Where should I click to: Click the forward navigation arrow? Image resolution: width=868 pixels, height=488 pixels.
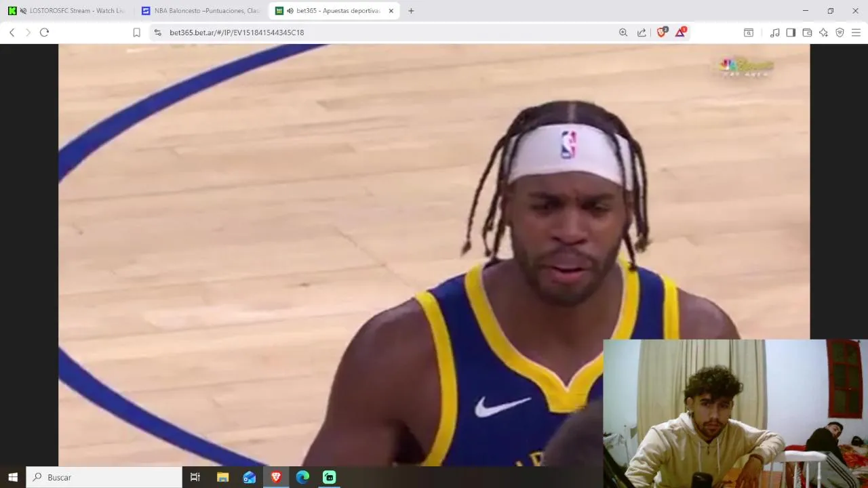(x=28, y=33)
